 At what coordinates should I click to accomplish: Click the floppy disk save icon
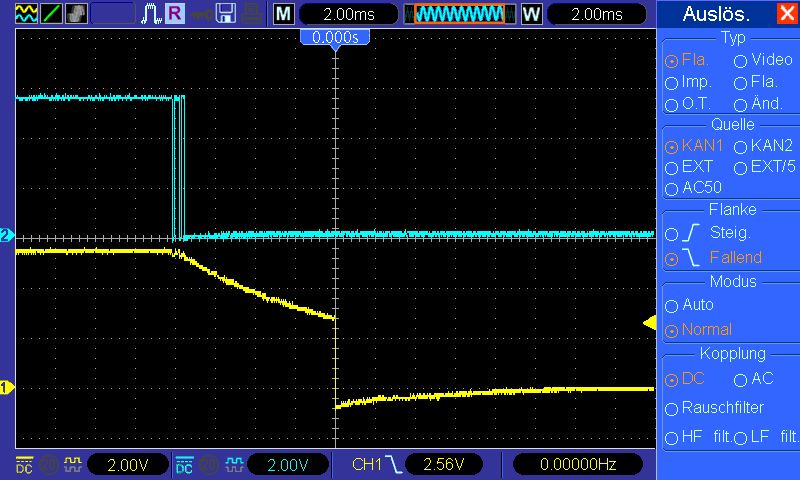(x=226, y=14)
